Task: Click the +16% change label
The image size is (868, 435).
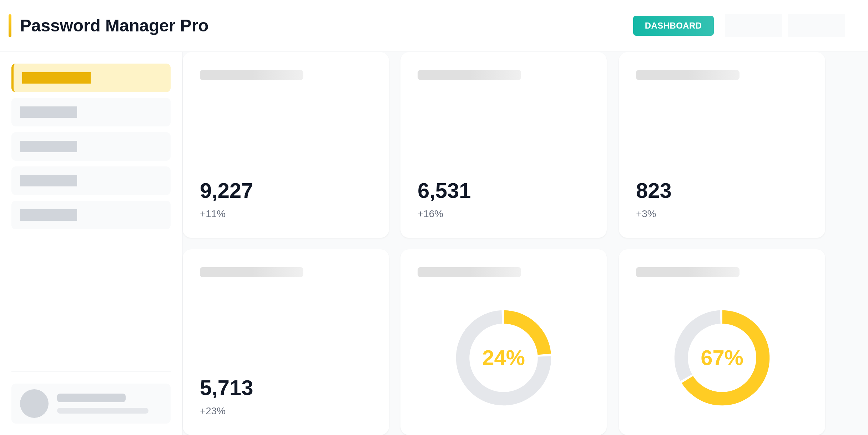Action: (x=430, y=214)
